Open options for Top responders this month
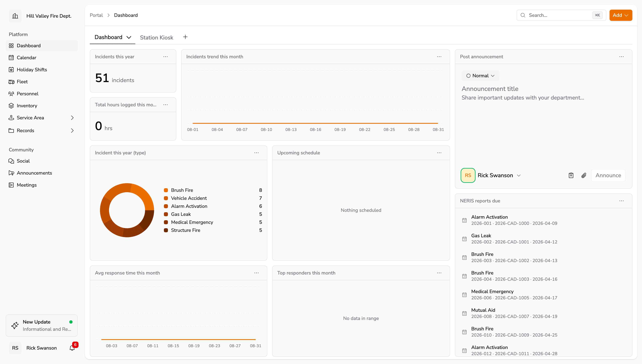642x364 pixels. pos(439,273)
